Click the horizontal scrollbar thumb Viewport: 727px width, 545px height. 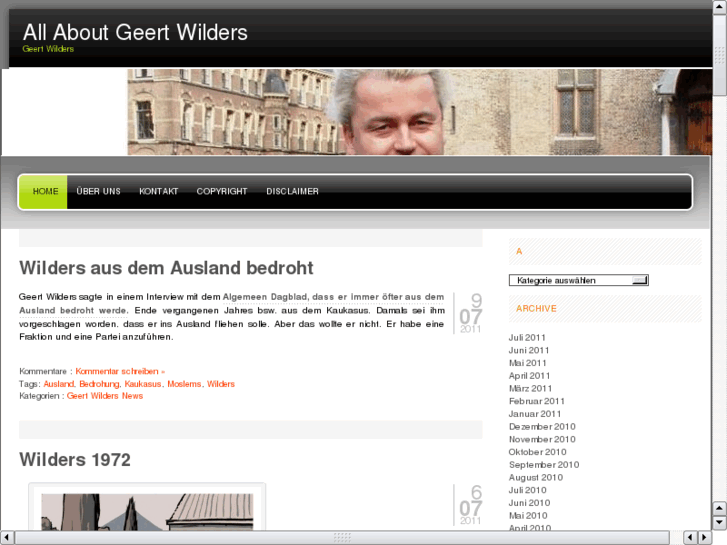coord(342,538)
